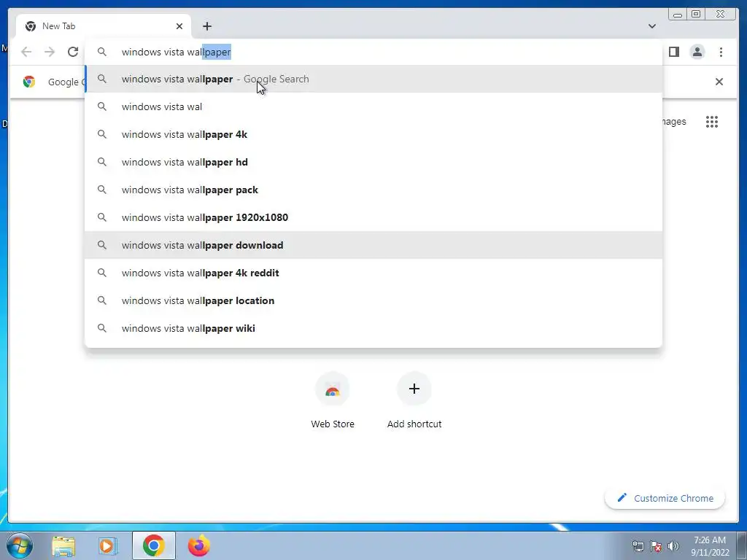Select suggestion 'windows vista wallpaper 4k'
747x560 pixels.
click(x=373, y=134)
